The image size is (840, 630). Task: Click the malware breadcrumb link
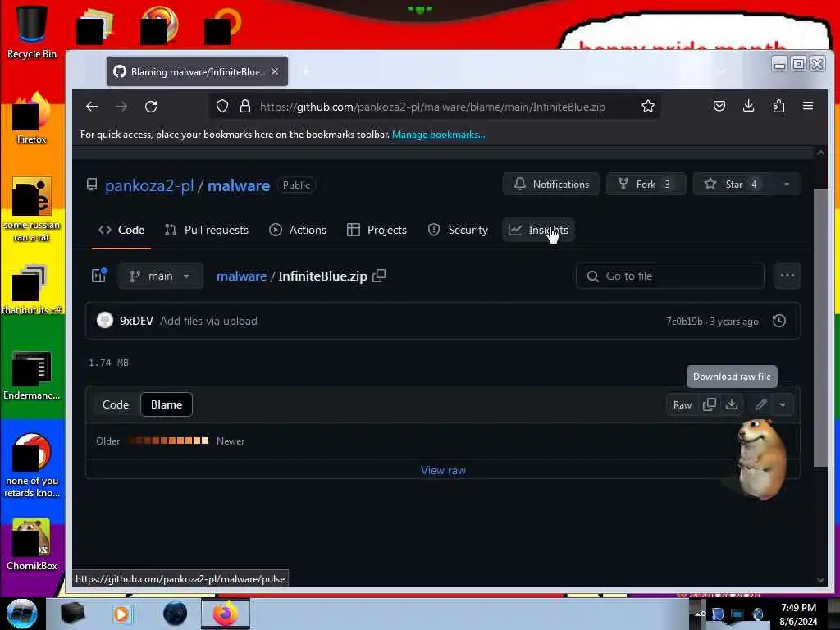point(242,276)
